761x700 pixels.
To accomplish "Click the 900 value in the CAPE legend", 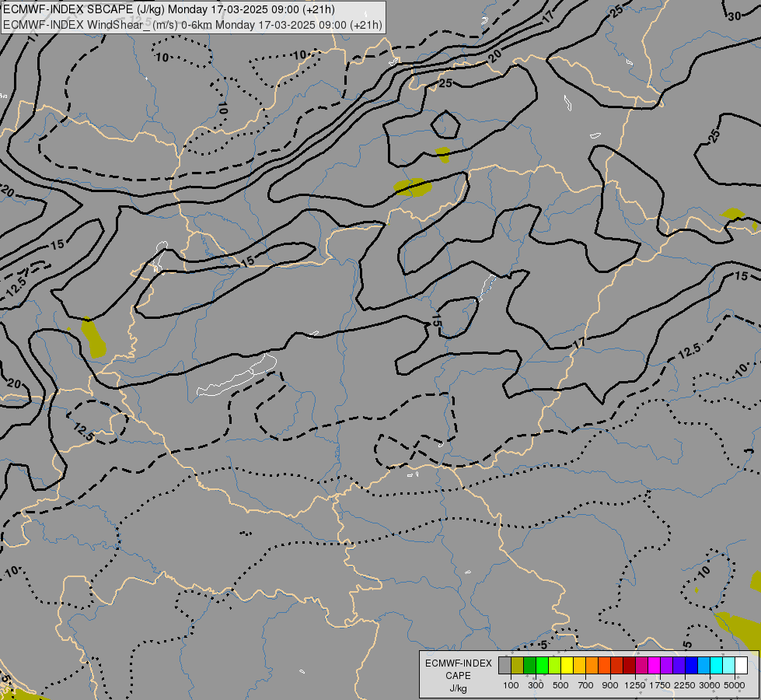I will pyautogui.click(x=610, y=685).
